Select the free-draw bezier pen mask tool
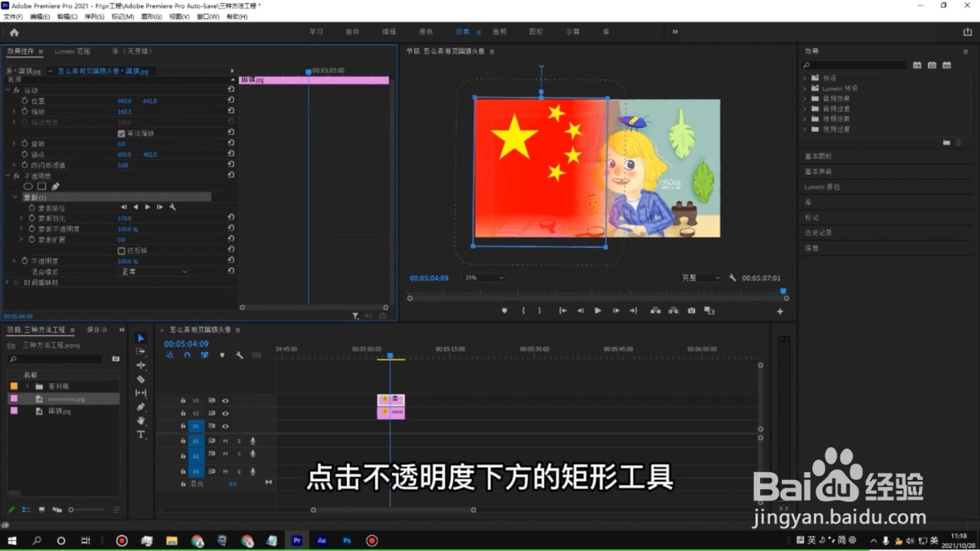Viewport: 980px width, 551px height. coord(55,186)
